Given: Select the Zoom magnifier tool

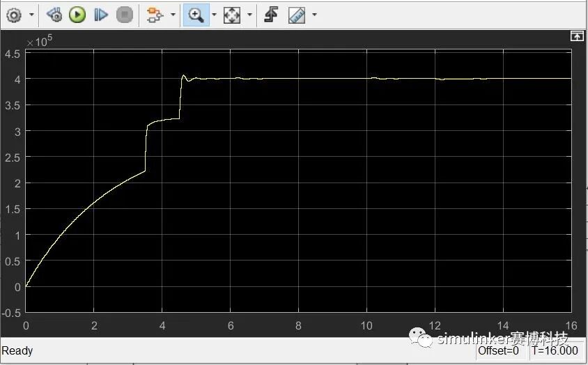Looking at the screenshot, I should [x=196, y=15].
